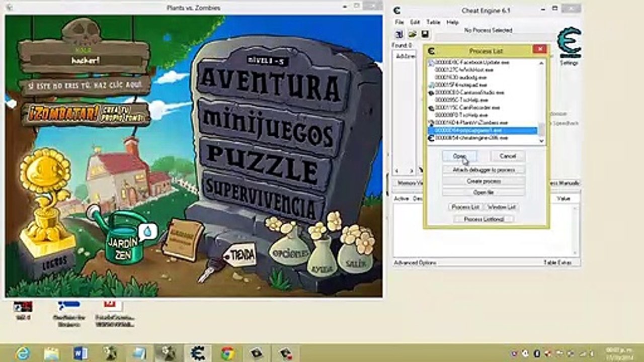Click down arrow of process list scrollbar
The height and width of the screenshot is (362, 644).
[541, 141]
